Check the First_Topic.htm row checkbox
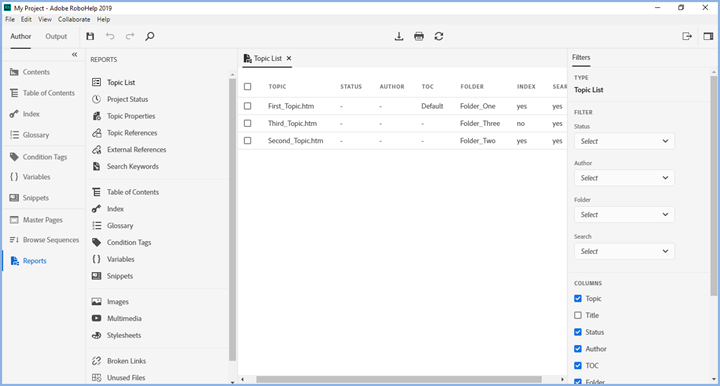The height and width of the screenshot is (386, 720). (248, 106)
